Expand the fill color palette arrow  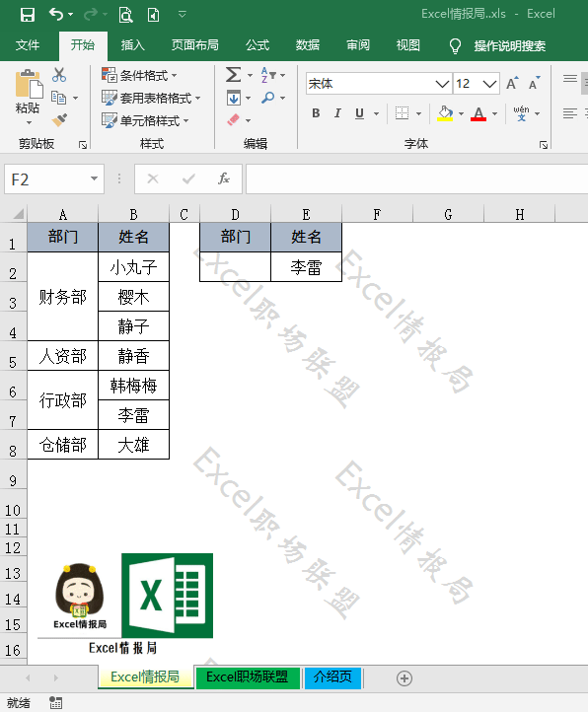coord(461,113)
